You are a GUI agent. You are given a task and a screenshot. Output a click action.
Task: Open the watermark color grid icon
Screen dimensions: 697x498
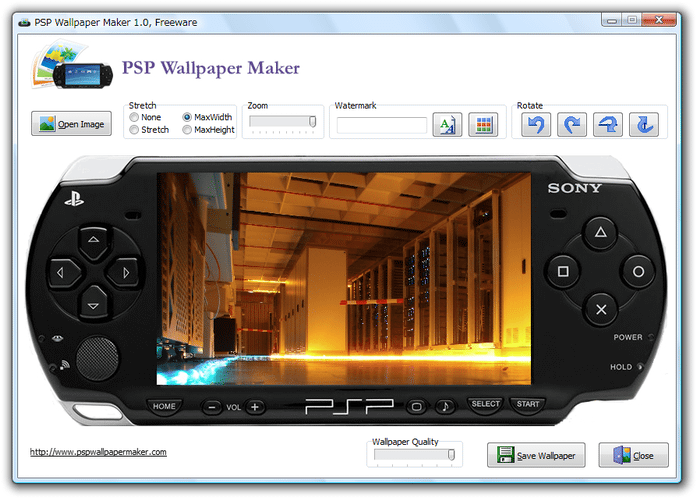coord(483,124)
